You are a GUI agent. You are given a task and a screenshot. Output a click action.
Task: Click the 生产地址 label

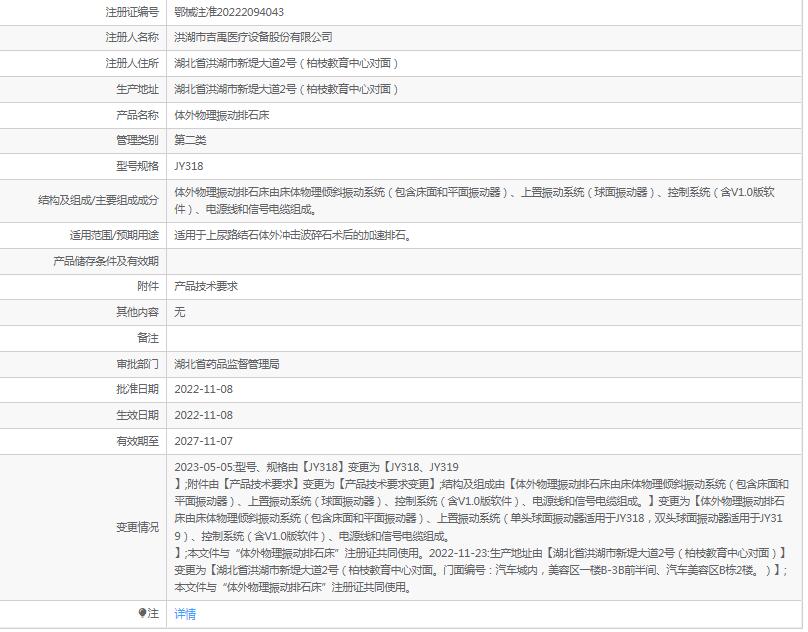click(137, 89)
